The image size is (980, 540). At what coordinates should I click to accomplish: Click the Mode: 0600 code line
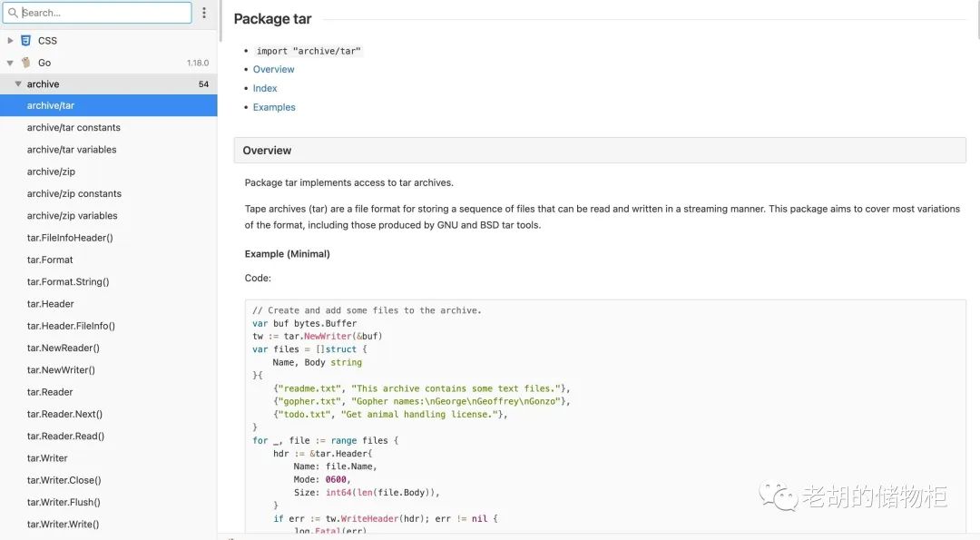(x=322, y=479)
